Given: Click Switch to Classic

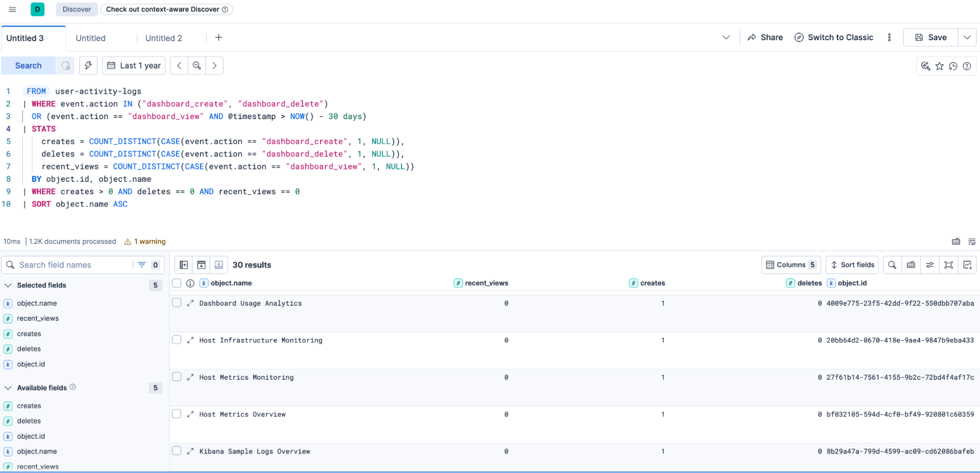Looking at the screenshot, I should click(833, 38).
